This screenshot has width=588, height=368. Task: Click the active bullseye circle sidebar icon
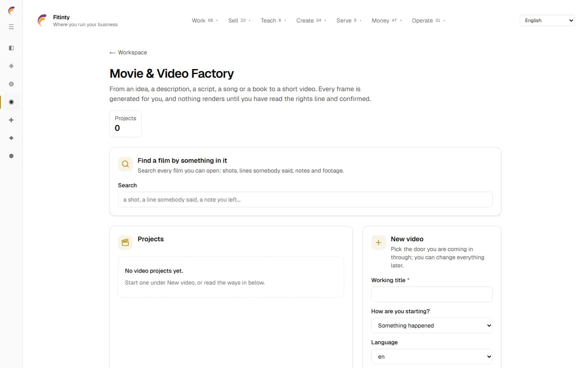pyautogui.click(x=11, y=102)
